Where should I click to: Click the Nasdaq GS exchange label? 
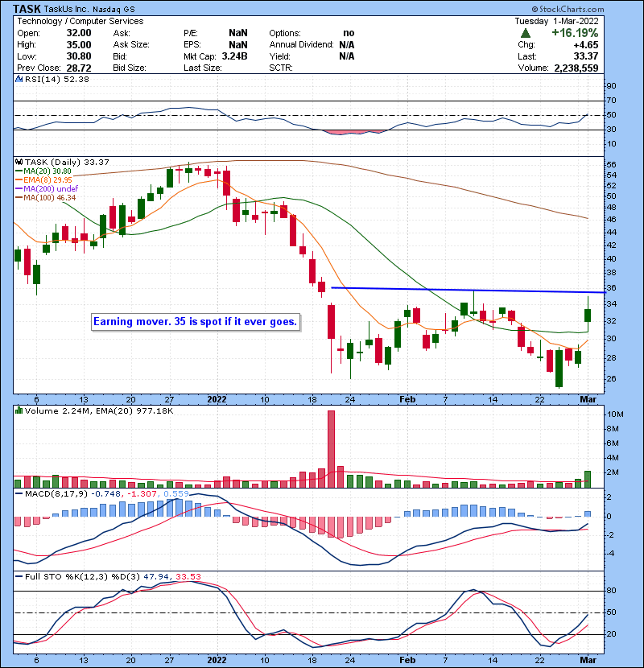(114, 9)
